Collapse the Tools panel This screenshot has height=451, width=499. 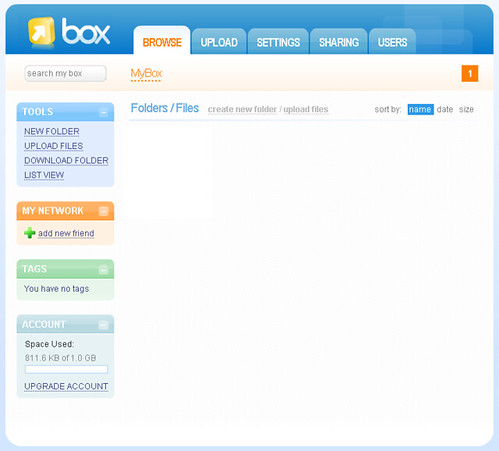tap(104, 112)
